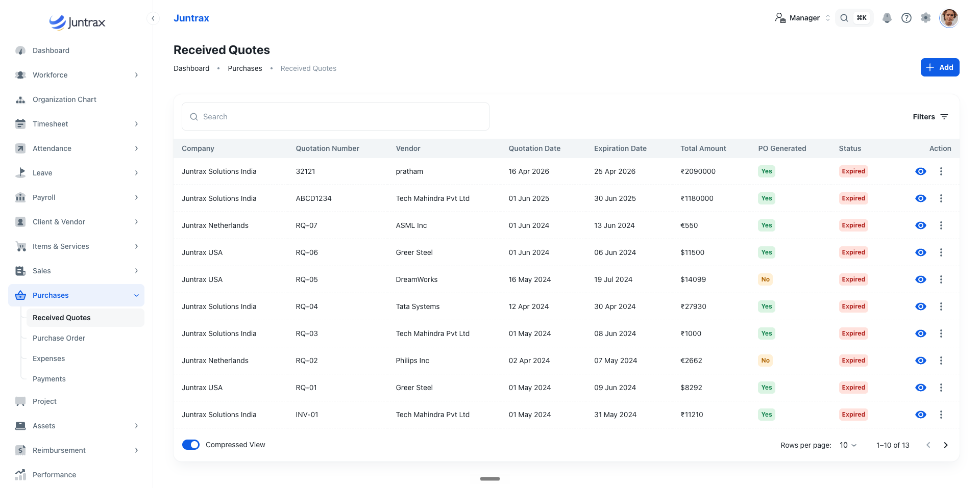Open row actions menu for ABCD1234
The image size is (980, 488).
point(941,198)
